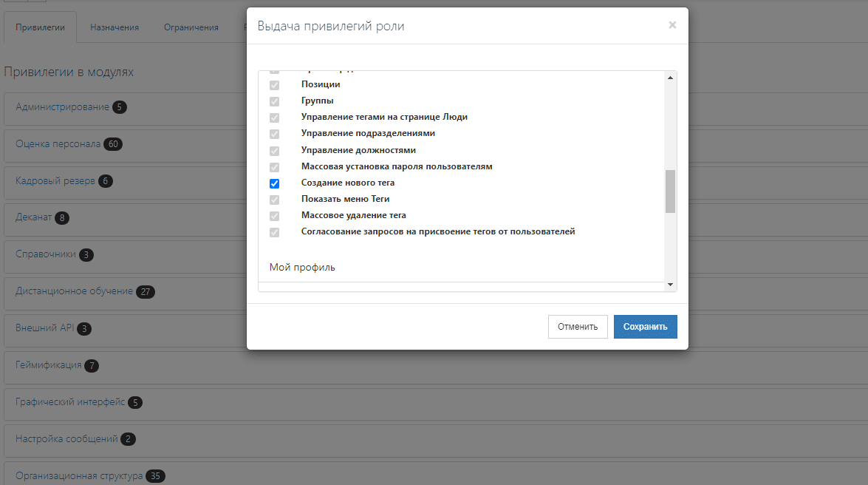868x485 pixels.
Task: Click the scroll up arrow in privileges list
Action: 670,78
